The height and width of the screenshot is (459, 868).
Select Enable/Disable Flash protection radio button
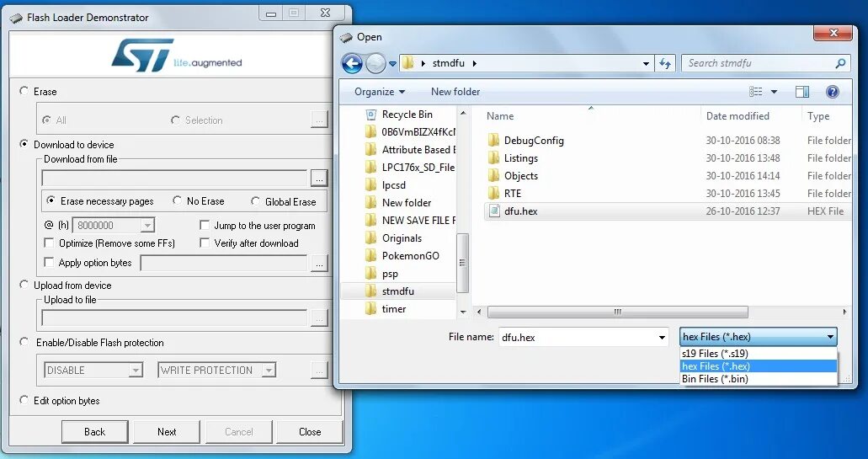click(24, 342)
